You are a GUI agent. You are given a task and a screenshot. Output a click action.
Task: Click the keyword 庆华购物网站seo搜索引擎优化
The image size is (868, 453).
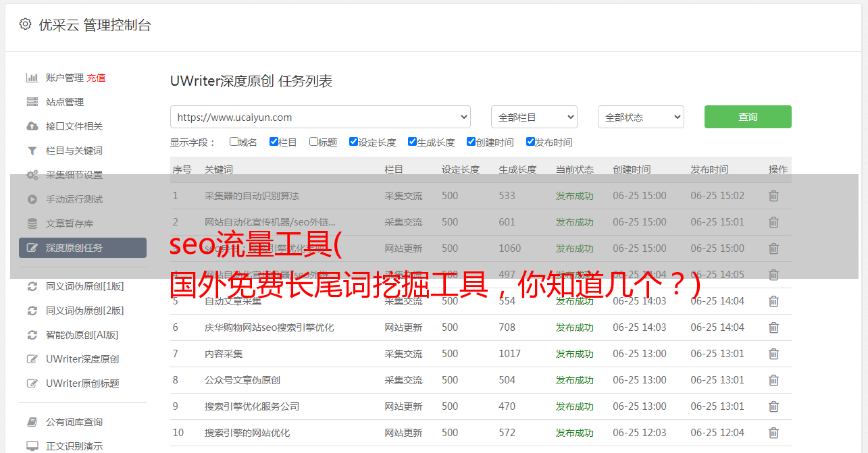tap(270, 327)
